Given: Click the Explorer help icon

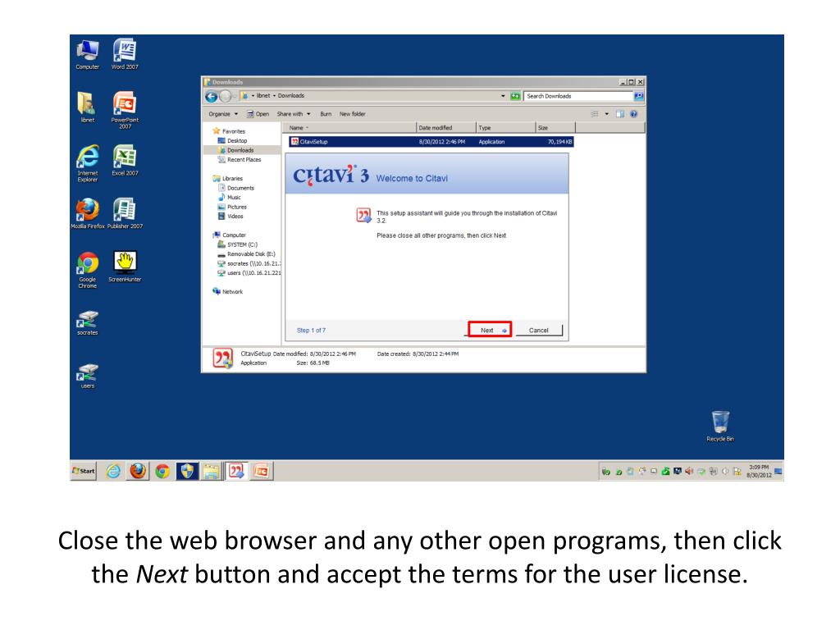Looking at the screenshot, I should click(x=634, y=114).
